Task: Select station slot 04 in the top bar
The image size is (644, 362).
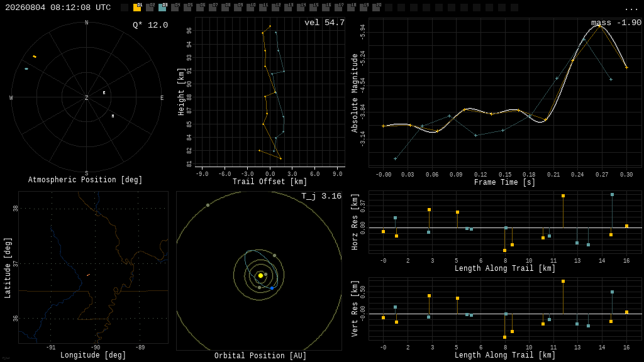Action: [x=175, y=7]
